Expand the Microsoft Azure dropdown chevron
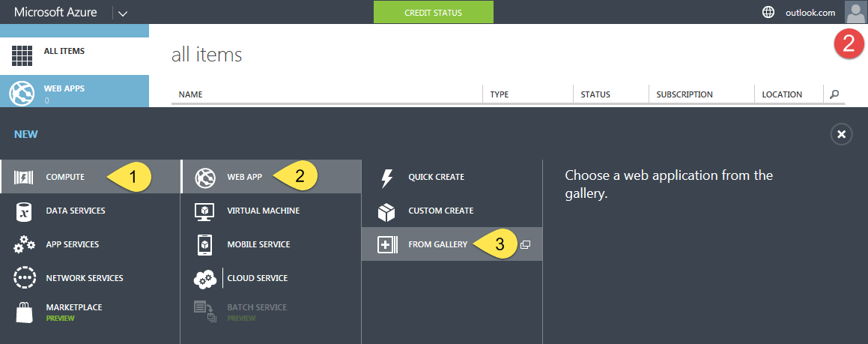The width and height of the screenshot is (868, 344). [123, 13]
